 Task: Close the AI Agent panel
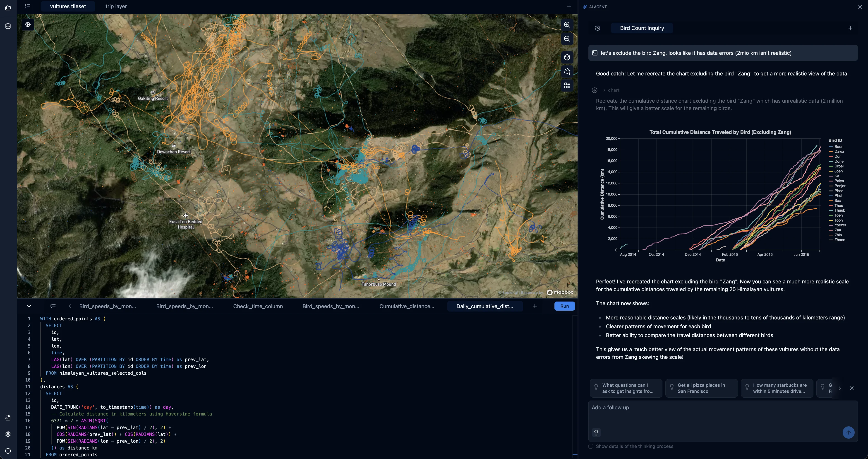[860, 7]
